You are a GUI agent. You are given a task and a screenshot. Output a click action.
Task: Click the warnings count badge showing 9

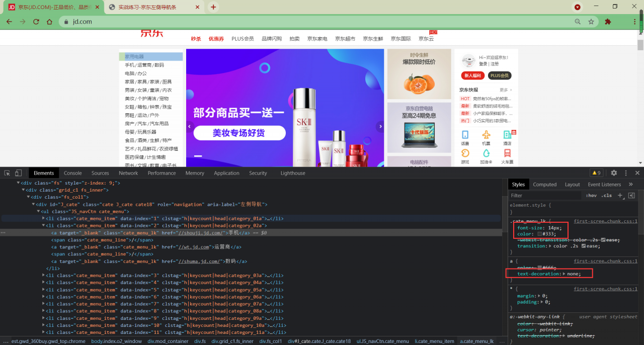coord(596,173)
